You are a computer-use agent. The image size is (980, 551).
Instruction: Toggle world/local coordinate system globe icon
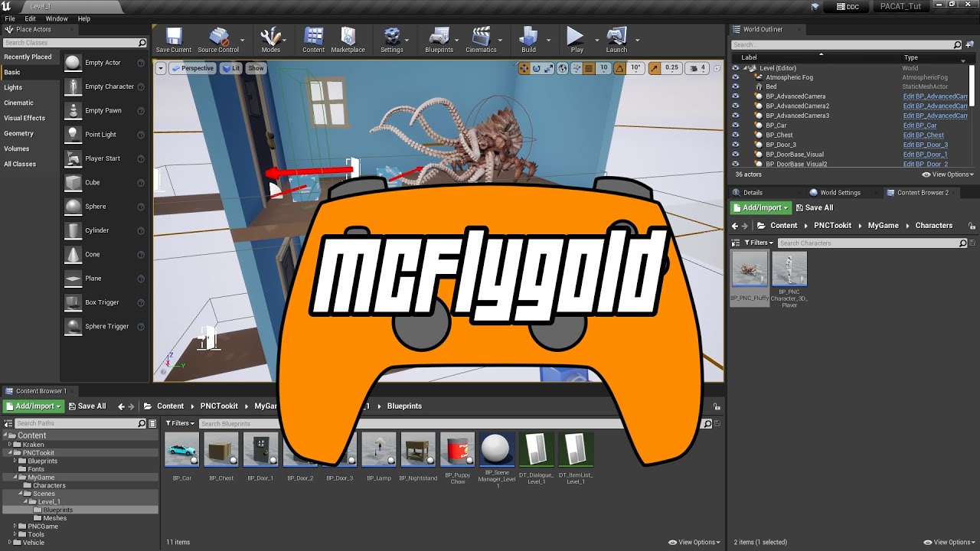coord(563,68)
